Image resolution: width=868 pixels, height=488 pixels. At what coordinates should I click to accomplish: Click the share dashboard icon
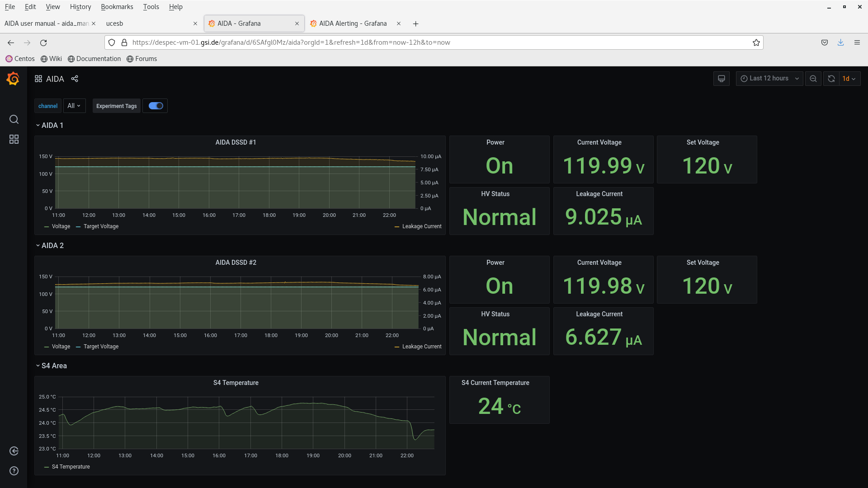click(75, 79)
